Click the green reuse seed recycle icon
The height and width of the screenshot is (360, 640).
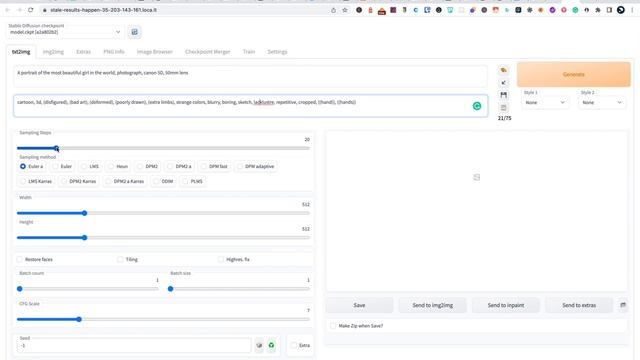tap(271, 345)
